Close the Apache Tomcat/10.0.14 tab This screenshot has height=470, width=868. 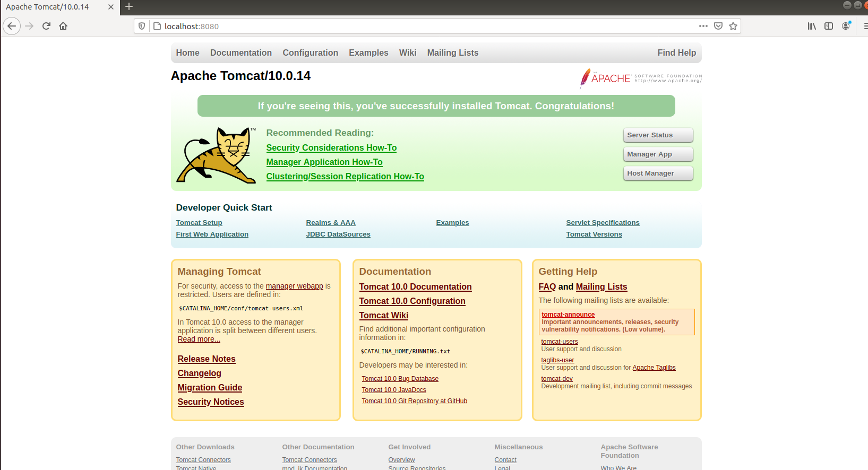coord(110,7)
